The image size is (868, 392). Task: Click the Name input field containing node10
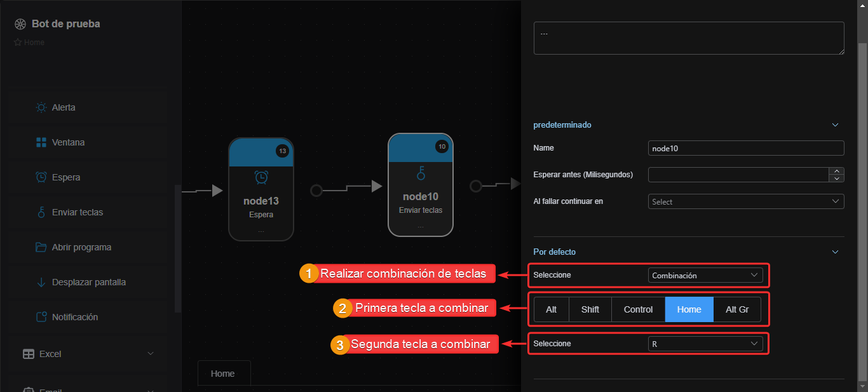pyautogui.click(x=746, y=148)
